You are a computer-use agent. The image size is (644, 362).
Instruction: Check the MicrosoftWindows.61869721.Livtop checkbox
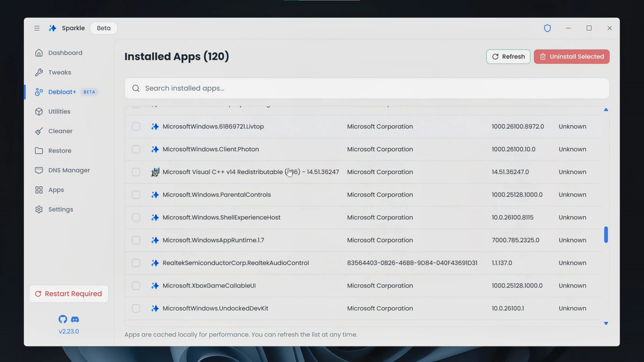[x=136, y=126]
